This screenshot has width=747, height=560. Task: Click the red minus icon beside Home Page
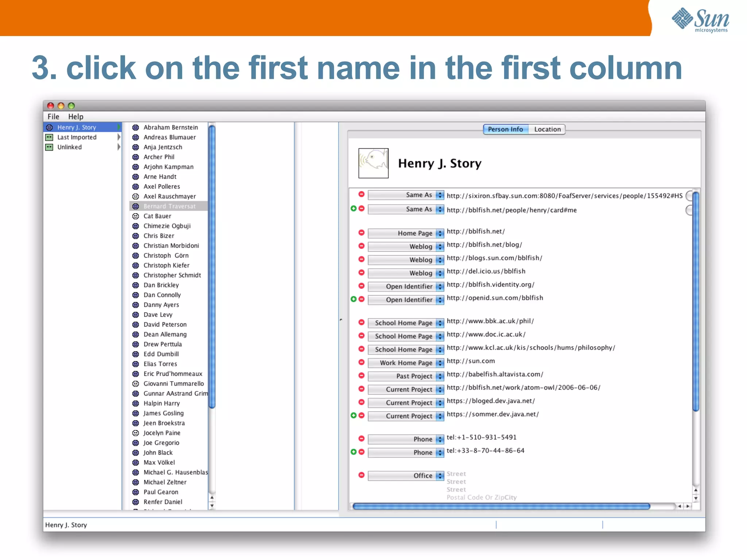pos(361,233)
